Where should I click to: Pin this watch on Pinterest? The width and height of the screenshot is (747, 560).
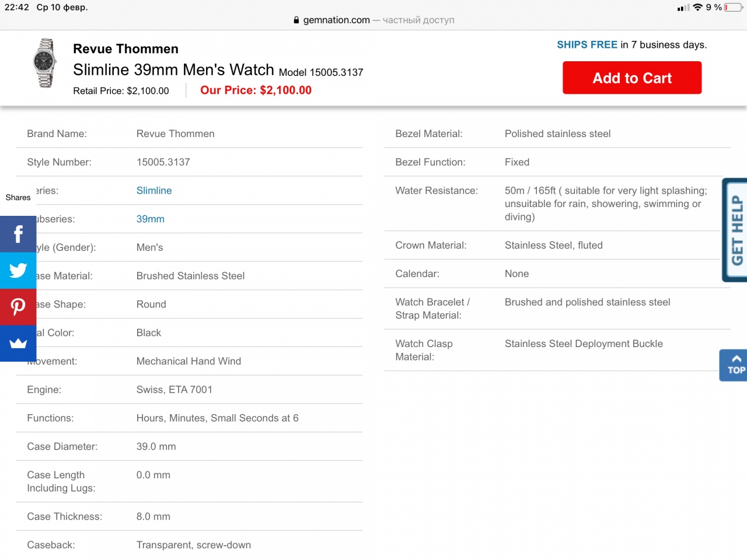(x=18, y=307)
